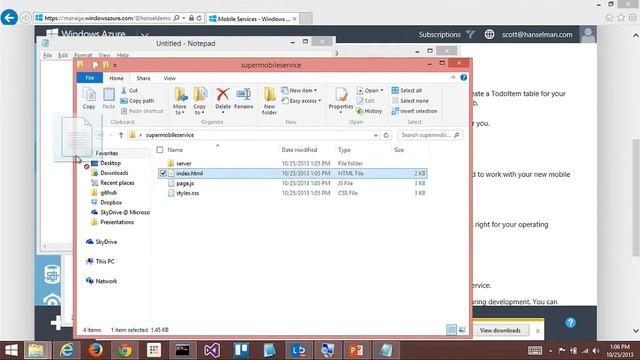Screen dimensions: 640x360
Task: Click Subscriptions in the Azure header
Action: pos(439,35)
